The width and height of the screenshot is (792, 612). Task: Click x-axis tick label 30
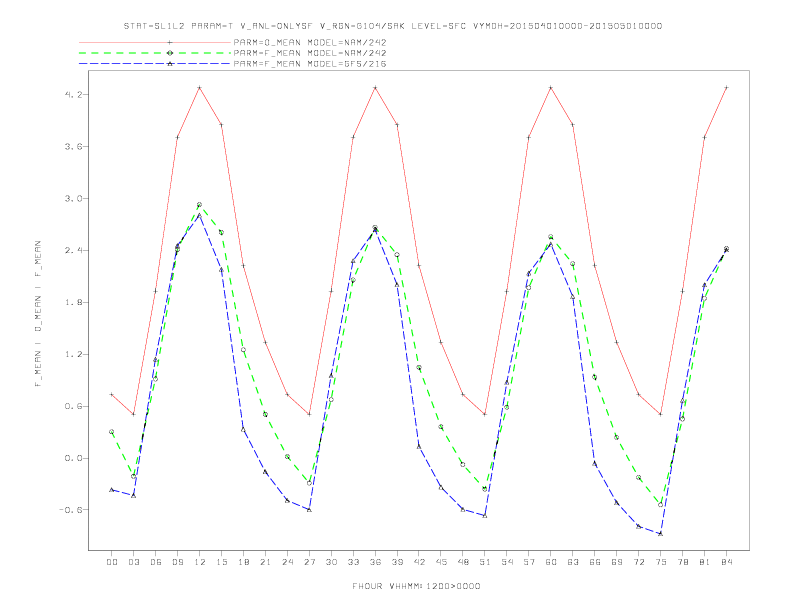pos(331,562)
